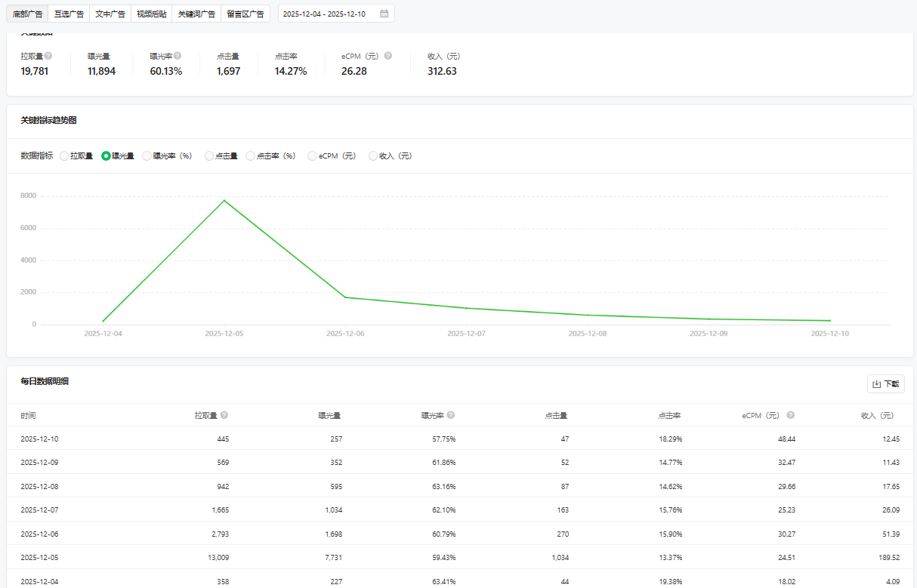Screen dimensions: 917x588
Task: Select the 拉取量 radio button for chart
Action: point(64,156)
